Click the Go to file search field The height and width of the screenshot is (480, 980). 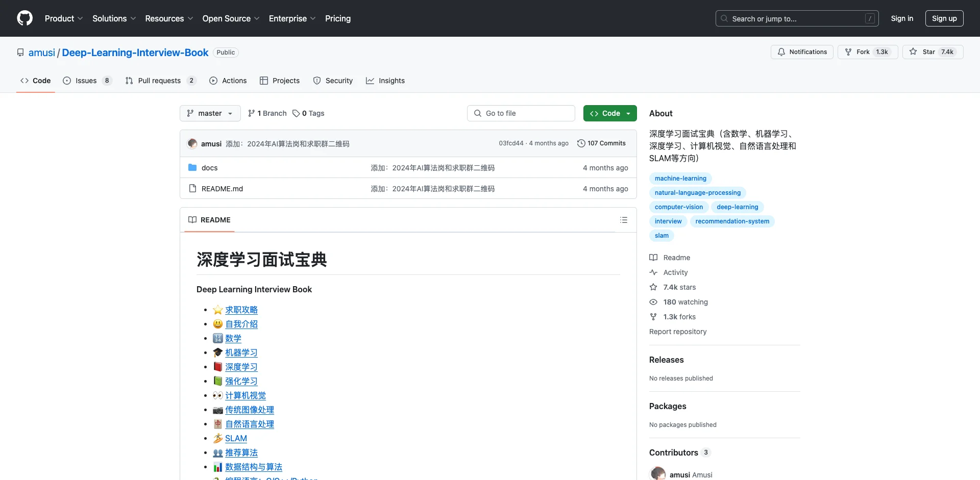pyautogui.click(x=521, y=113)
